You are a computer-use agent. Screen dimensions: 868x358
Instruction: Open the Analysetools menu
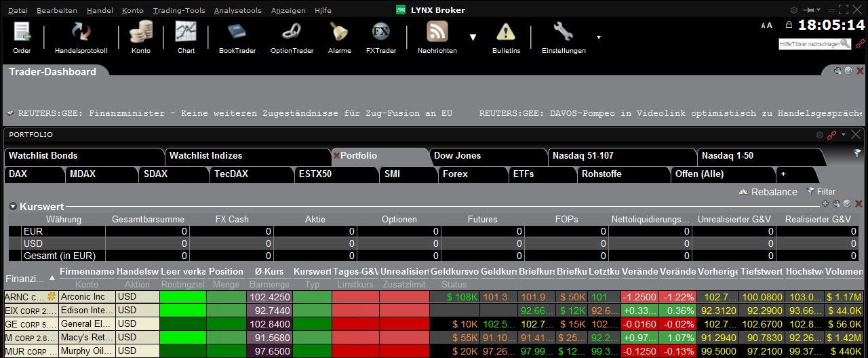click(238, 10)
